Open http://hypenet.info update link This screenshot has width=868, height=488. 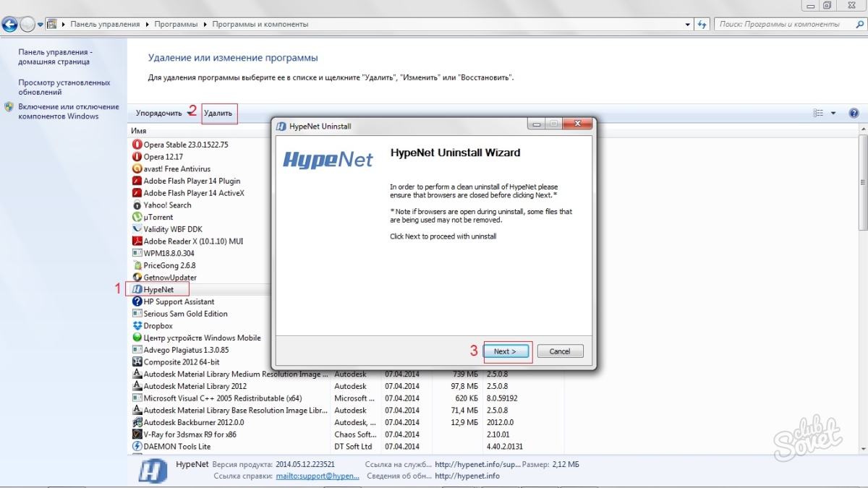pyautogui.click(x=467, y=476)
